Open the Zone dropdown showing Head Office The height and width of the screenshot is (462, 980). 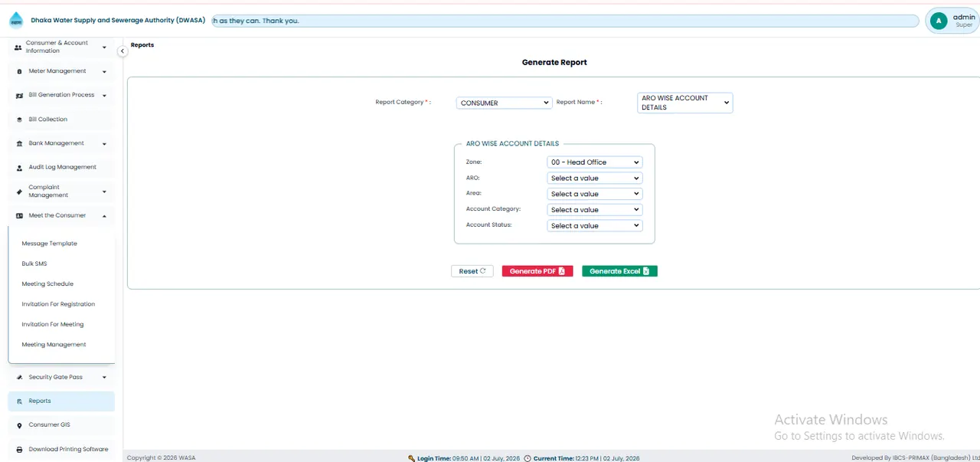coord(595,162)
